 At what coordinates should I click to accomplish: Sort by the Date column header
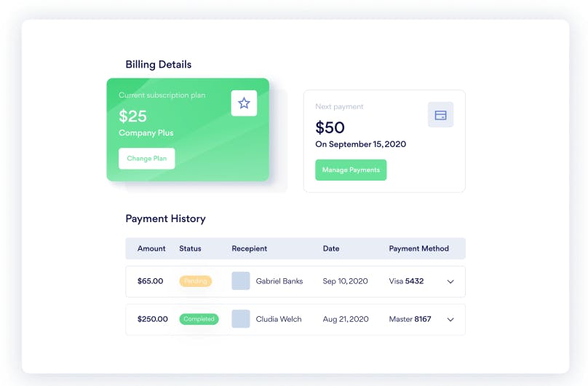click(331, 248)
